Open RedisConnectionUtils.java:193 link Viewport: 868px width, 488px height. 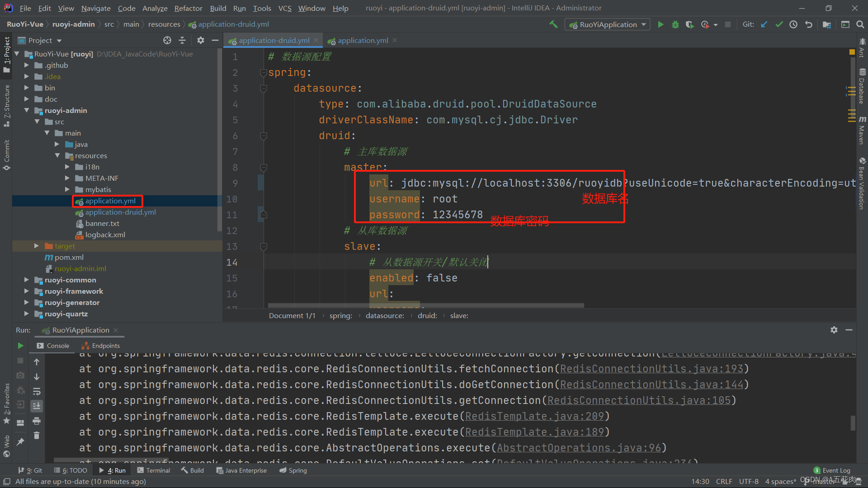click(x=651, y=369)
